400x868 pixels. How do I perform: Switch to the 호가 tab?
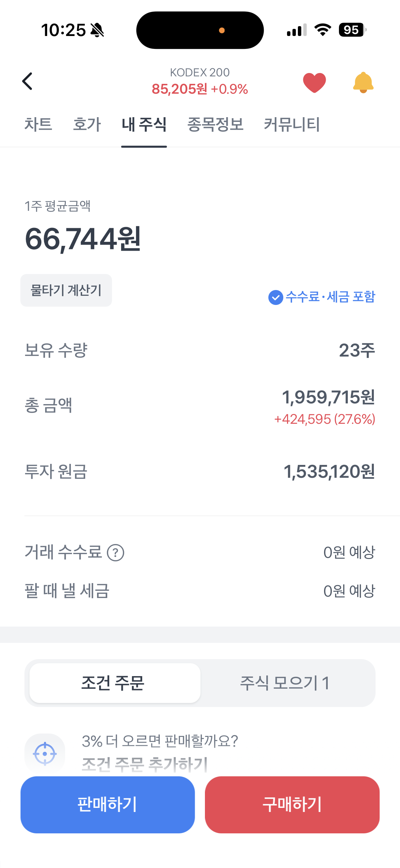[87, 124]
